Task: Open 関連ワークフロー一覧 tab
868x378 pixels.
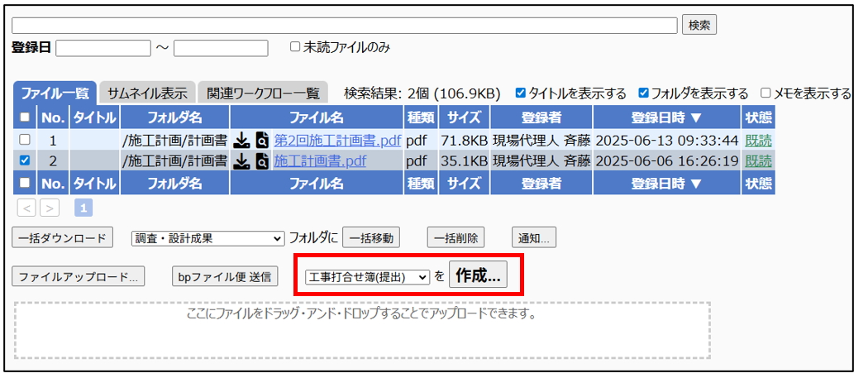Action: point(263,93)
